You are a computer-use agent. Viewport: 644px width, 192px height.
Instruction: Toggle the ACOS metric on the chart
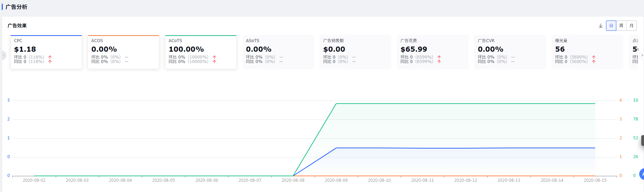tap(123, 52)
